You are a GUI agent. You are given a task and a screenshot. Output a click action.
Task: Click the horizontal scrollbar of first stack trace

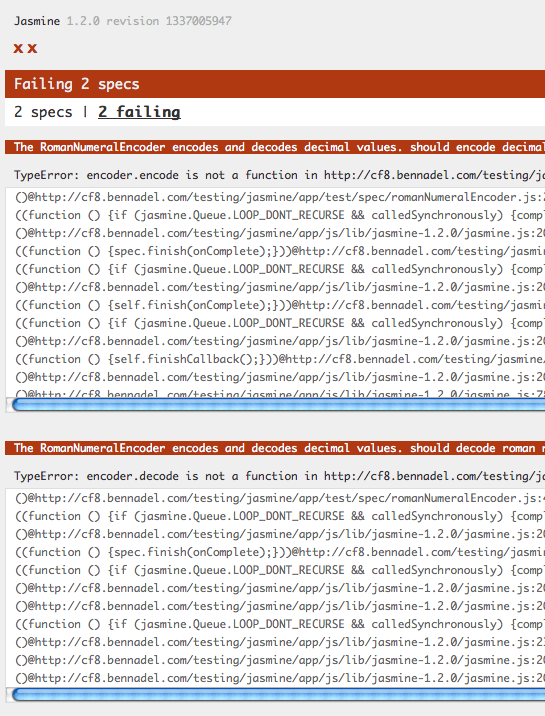(x=278, y=405)
